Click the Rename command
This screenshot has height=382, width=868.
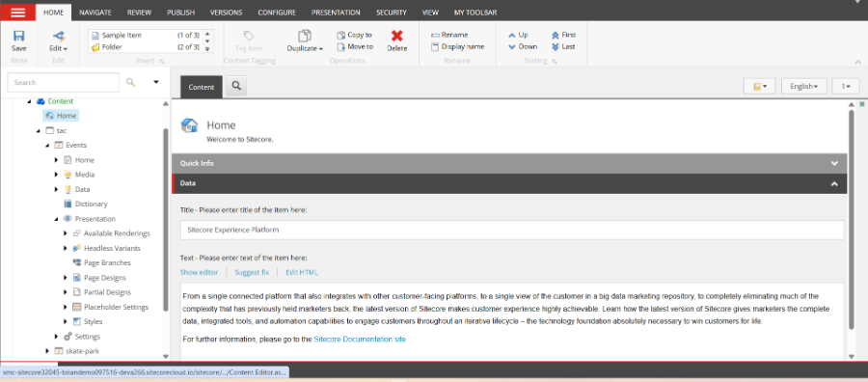(449, 35)
